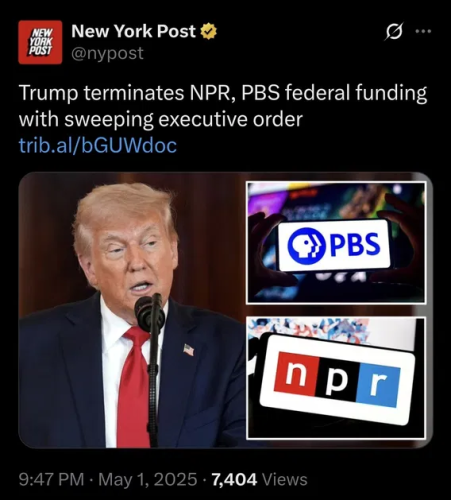Click the May 1, 2025 date
Image resolution: width=451 pixels, height=500 pixels.
[148, 480]
